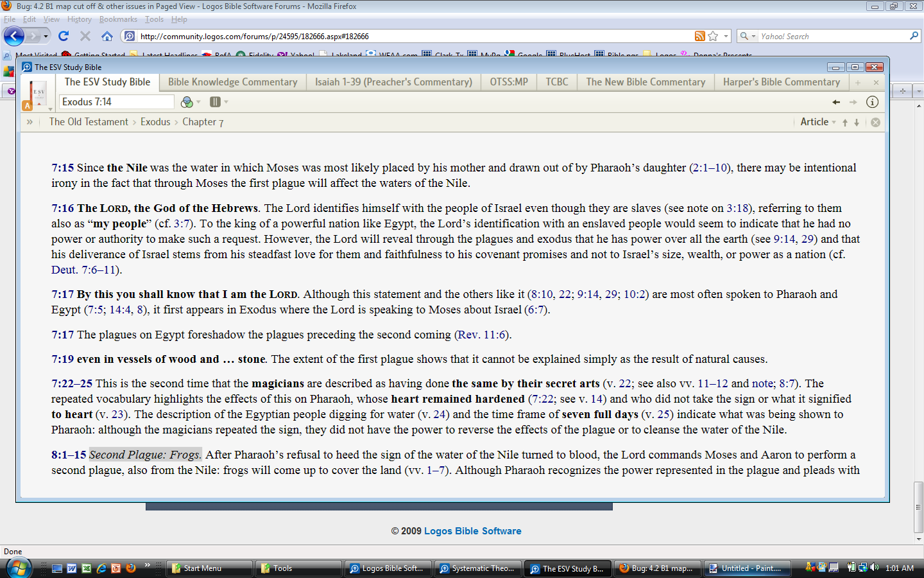The image size is (924, 578).
Task: Expand the locator bar double-chevron
Action: tap(30, 121)
